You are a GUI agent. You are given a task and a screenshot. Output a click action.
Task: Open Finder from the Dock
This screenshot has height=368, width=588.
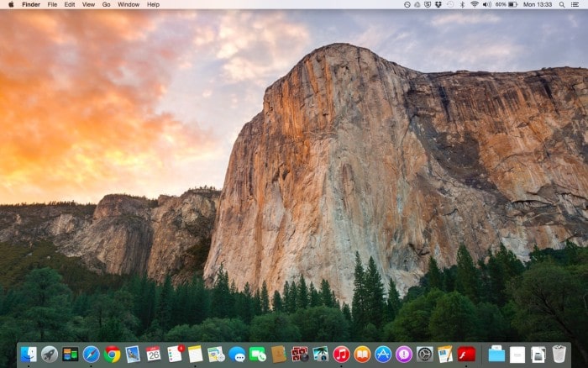29,354
